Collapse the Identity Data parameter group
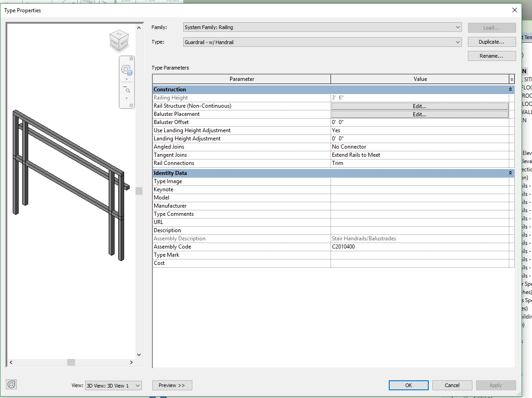Screen dimensions: 532x398 (x=510, y=173)
